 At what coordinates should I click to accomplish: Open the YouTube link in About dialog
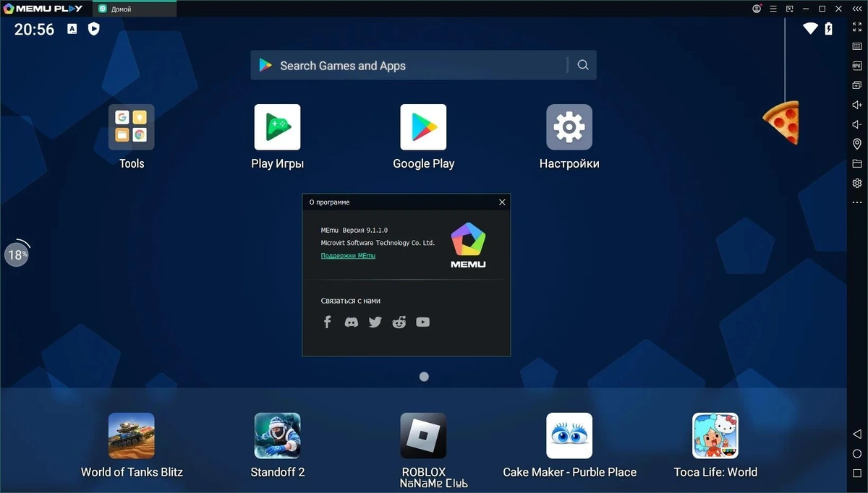coord(422,322)
